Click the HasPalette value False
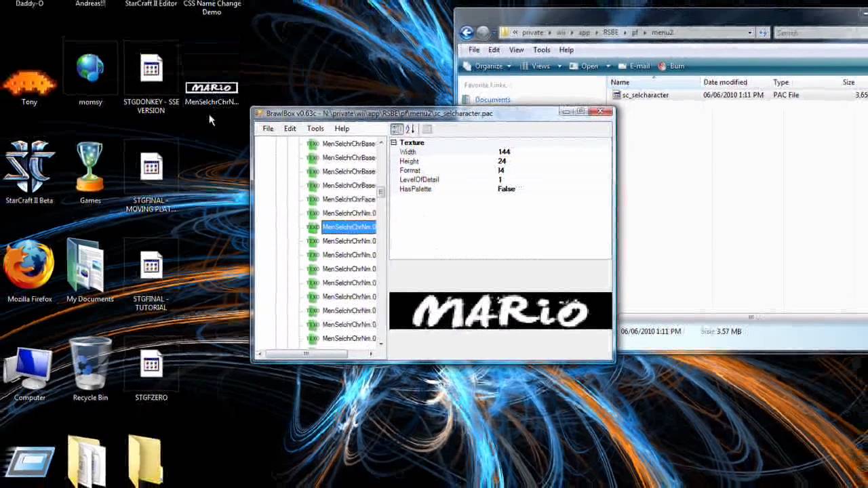Image resolution: width=868 pixels, height=488 pixels. (x=507, y=189)
